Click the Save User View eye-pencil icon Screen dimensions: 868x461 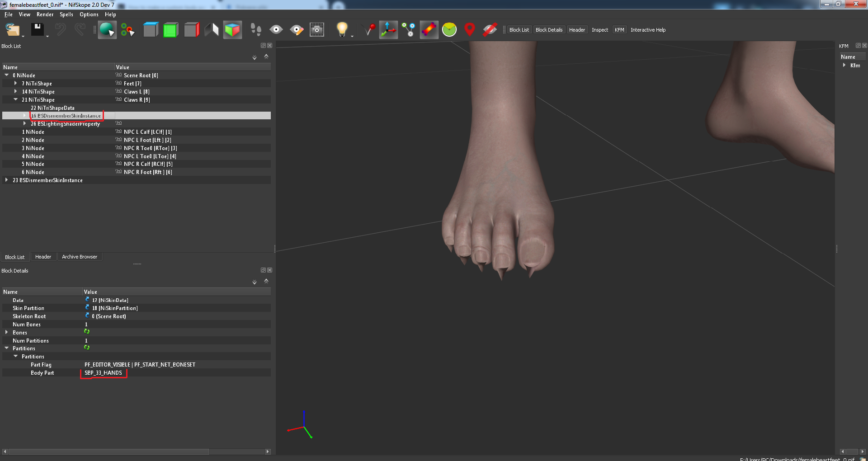tap(297, 30)
